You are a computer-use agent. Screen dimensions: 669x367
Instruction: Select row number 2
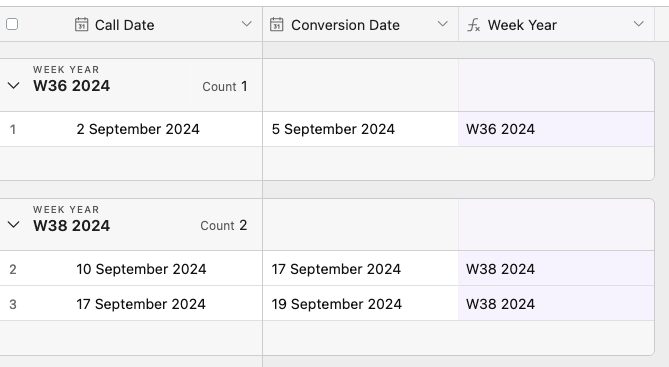pos(13,269)
